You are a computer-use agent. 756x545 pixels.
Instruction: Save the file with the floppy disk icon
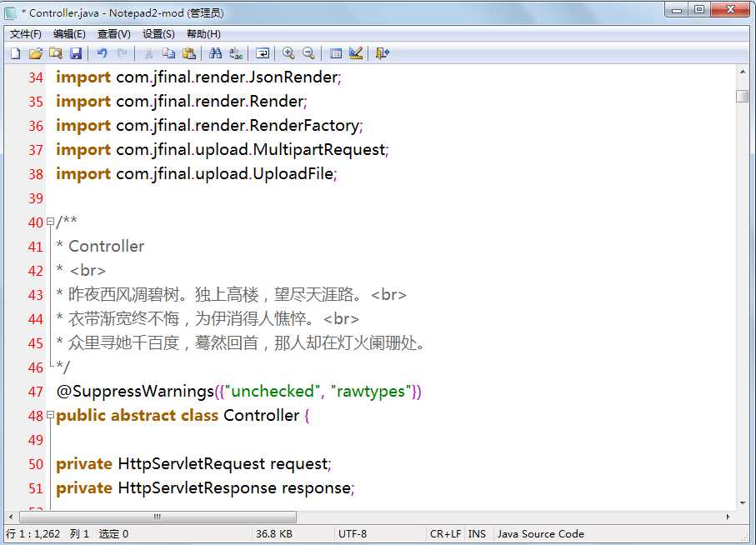point(76,53)
